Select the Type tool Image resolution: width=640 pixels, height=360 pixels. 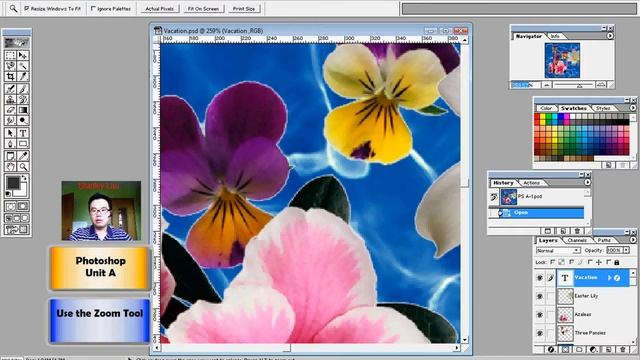[23, 133]
